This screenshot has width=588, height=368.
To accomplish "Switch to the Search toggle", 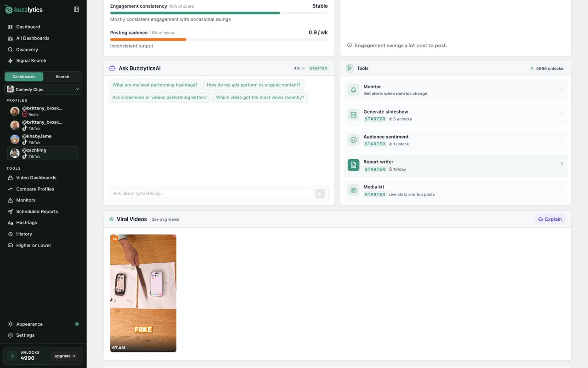I will (x=62, y=77).
